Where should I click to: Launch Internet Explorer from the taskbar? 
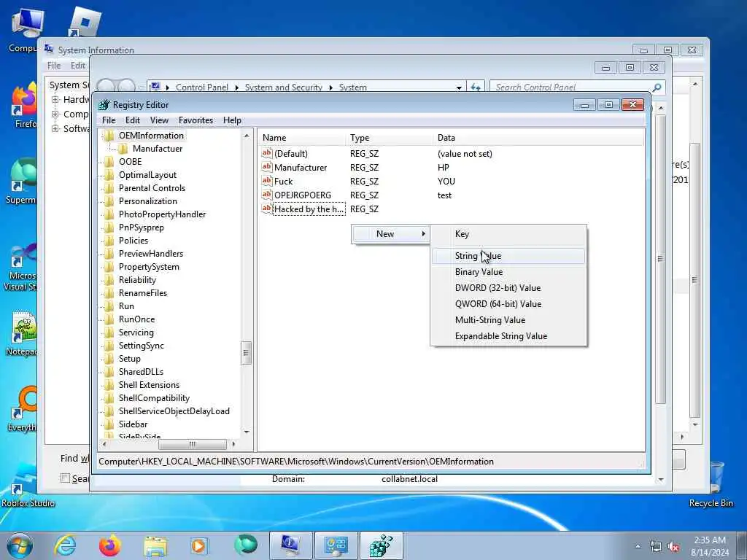pos(65,545)
